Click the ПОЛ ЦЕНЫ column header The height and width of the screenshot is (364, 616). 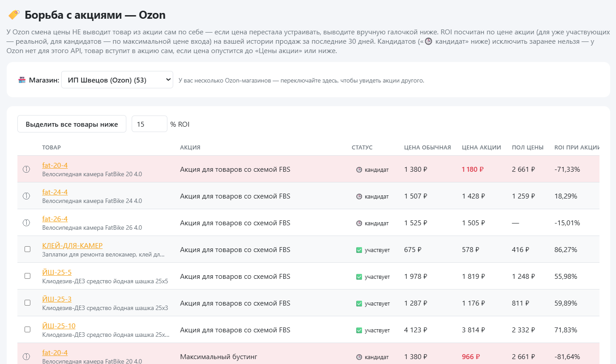click(528, 148)
